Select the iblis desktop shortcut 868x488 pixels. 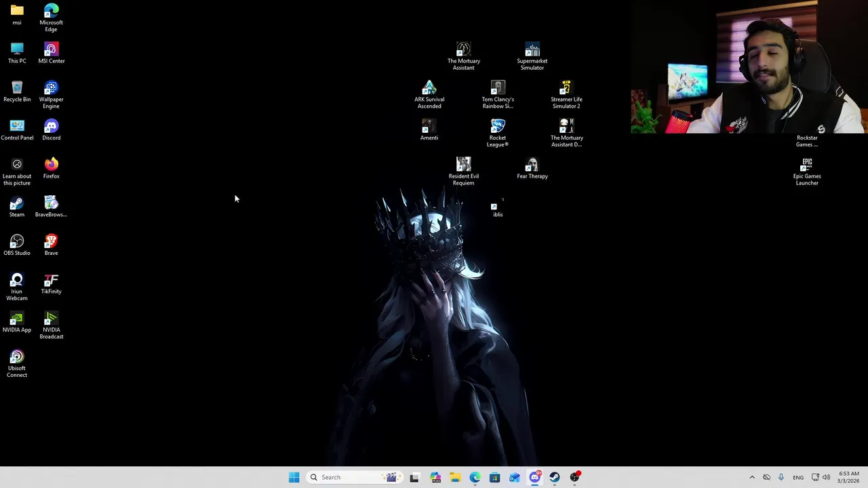pos(498,205)
